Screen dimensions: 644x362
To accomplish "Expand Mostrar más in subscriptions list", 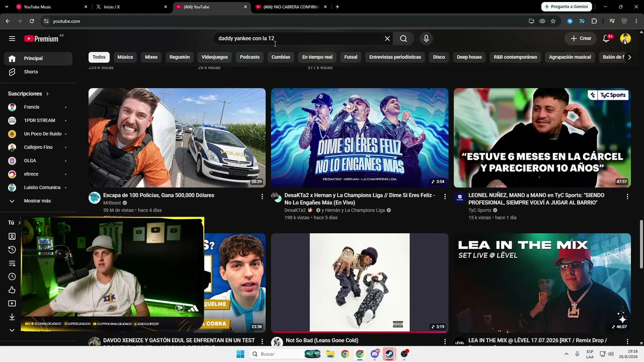I will point(37,201).
